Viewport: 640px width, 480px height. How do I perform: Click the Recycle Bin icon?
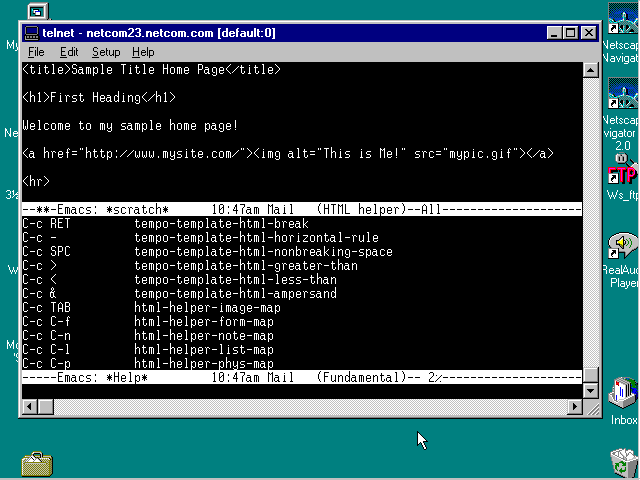click(623, 462)
